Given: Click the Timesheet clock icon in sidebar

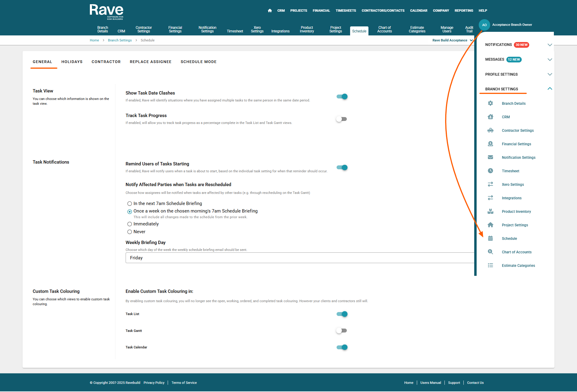Looking at the screenshot, I should 490,171.
